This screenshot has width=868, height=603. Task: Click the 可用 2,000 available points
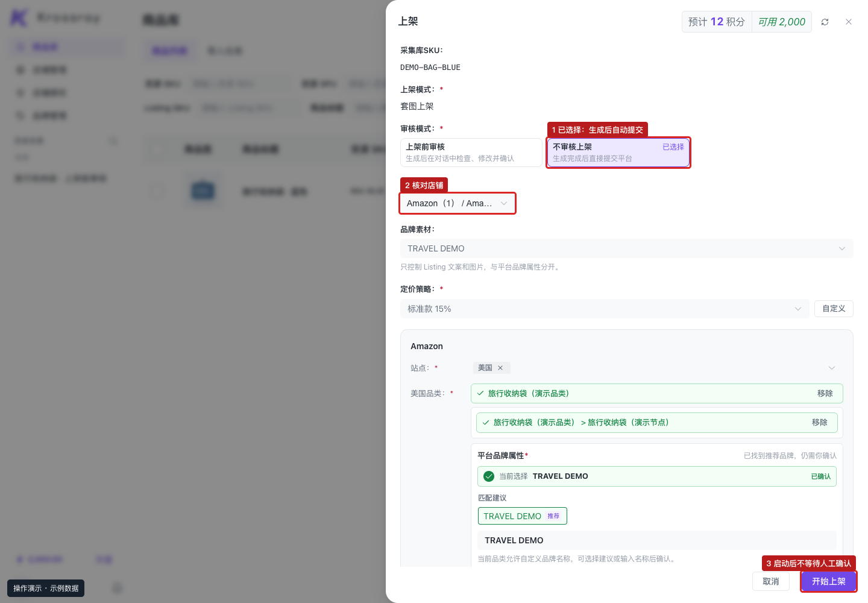pyautogui.click(x=782, y=22)
